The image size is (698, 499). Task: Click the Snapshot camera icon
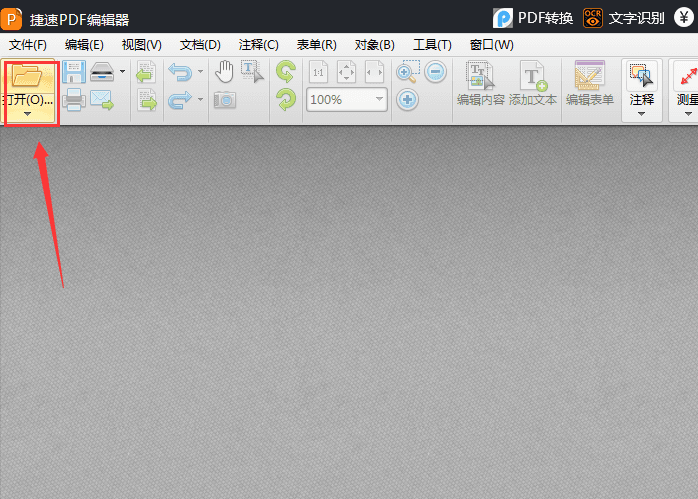(225, 99)
